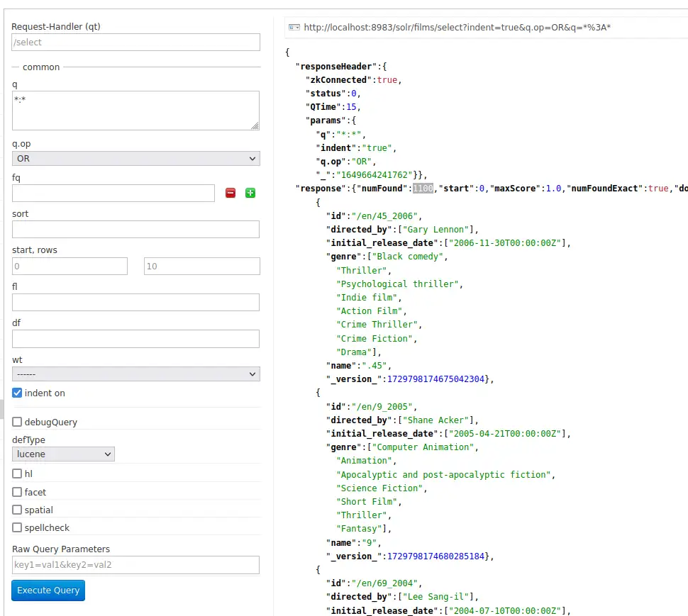Click the director name "Shane Acker"
Viewport: 688px width, 616px height.
coord(436,420)
